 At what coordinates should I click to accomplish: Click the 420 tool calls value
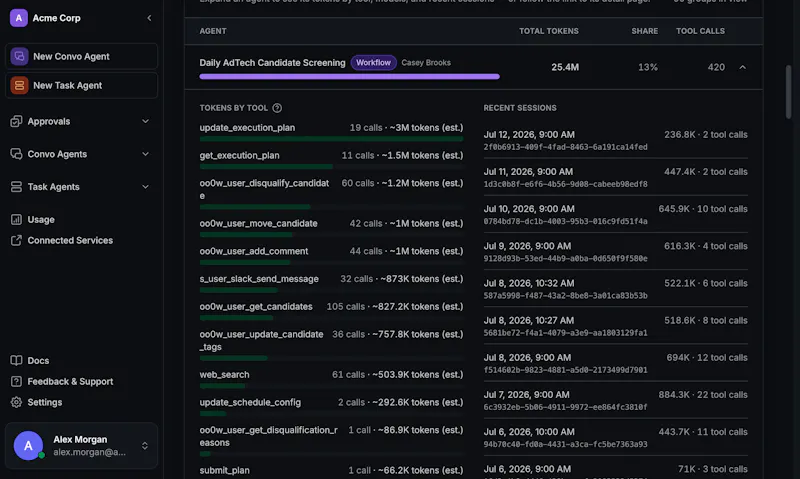716,67
